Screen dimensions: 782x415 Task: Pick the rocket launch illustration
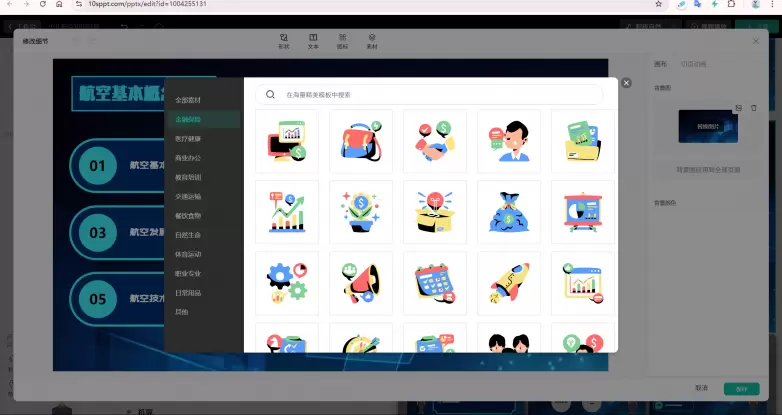(x=508, y=283)
